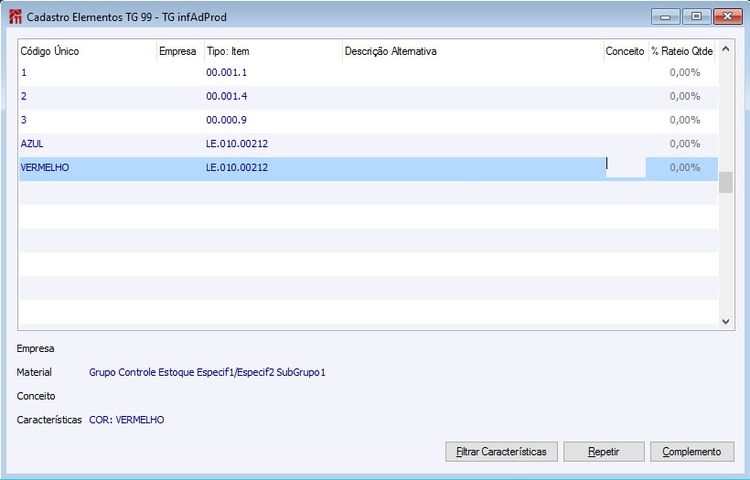
Task: Close the Cadastro Elementos window
Action: [728, 17]
